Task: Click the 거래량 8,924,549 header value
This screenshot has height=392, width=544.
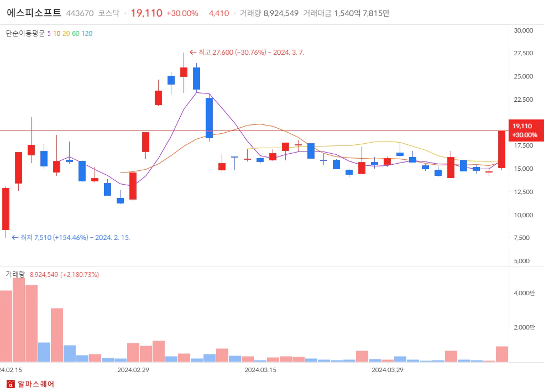Action: (269, 13)
